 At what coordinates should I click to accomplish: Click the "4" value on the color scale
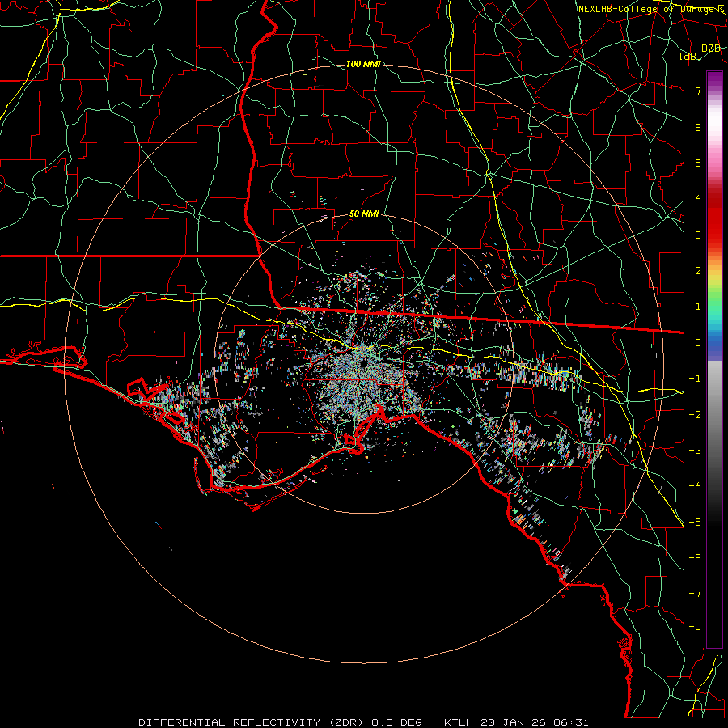point(698,199)
